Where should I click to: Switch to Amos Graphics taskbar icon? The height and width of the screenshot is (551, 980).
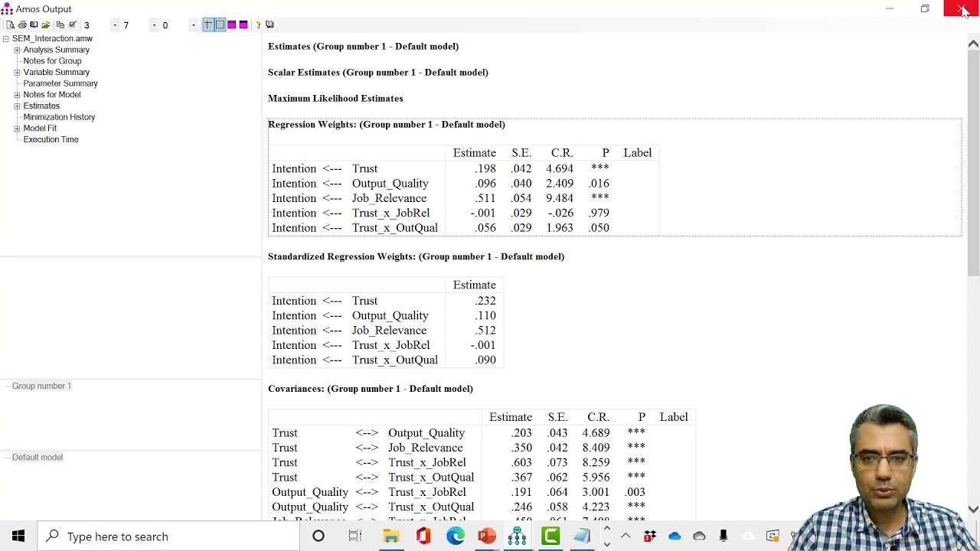(x=518, y=536)
